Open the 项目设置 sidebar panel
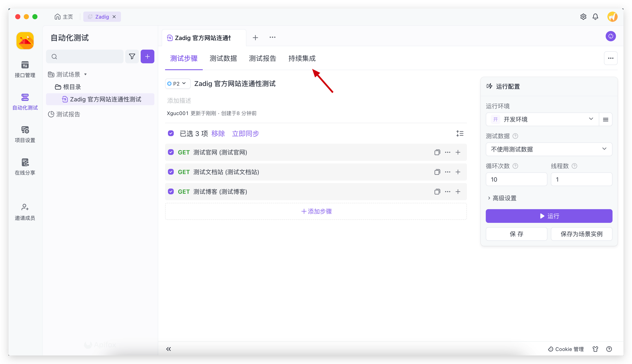This screenshot has height=364, width=632. click(25, 134)
